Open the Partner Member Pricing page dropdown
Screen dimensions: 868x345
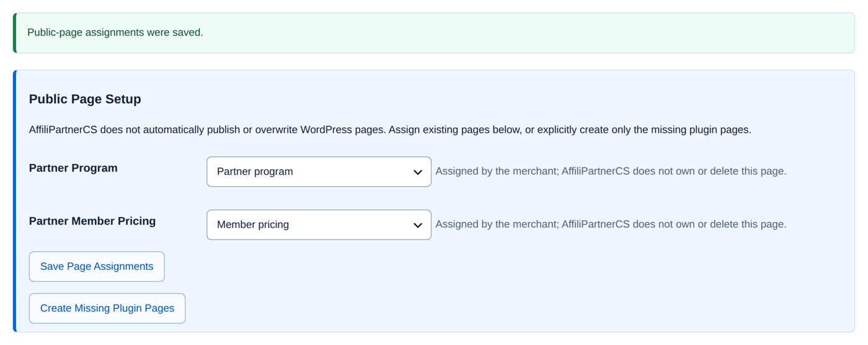[x=319, y=225]
